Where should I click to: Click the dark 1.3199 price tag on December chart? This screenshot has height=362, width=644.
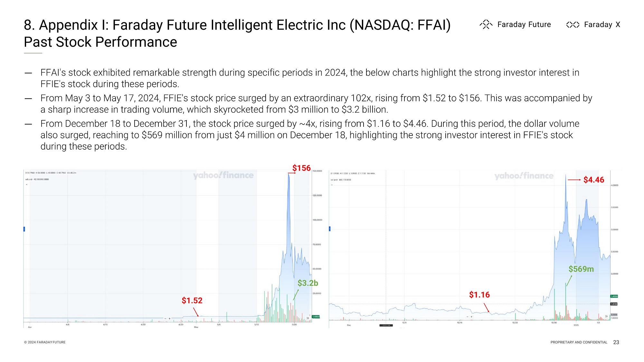[x=614, y=304]
